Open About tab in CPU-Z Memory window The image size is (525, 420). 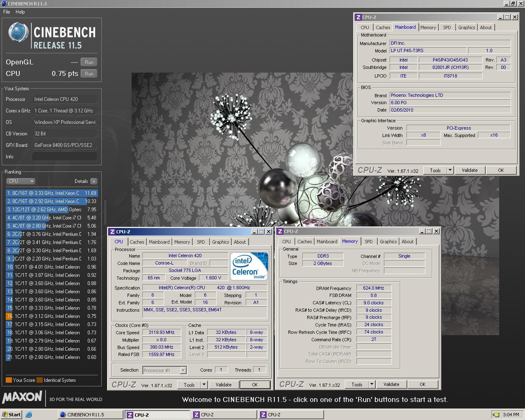407,242
